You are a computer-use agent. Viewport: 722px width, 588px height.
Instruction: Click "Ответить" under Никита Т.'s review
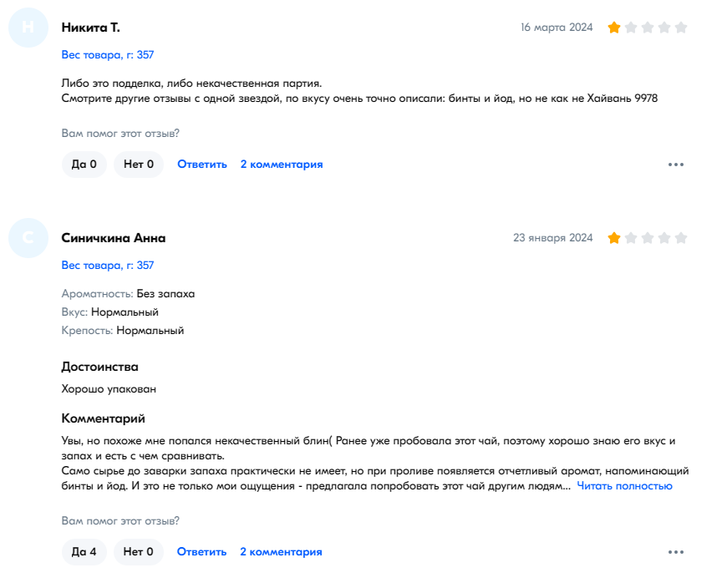(202, 165)
